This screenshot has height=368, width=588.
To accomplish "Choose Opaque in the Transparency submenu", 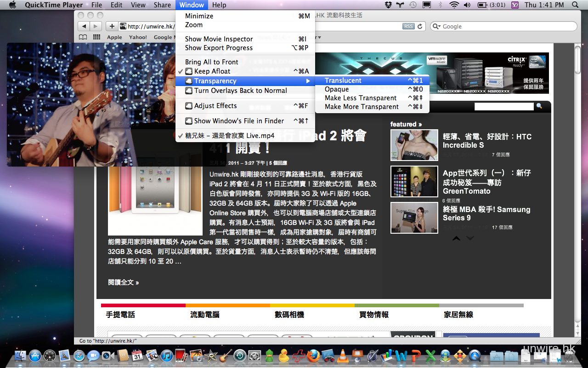I will point(337,89).
